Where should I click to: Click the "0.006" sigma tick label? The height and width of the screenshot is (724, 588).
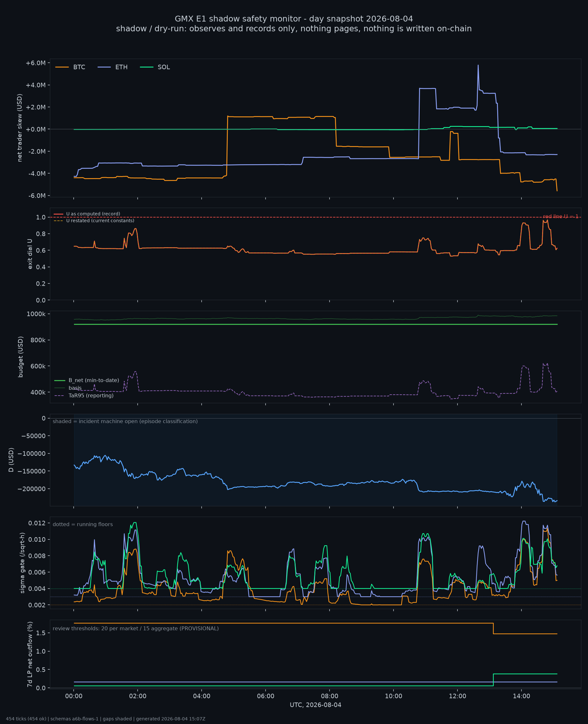(37, 572)
